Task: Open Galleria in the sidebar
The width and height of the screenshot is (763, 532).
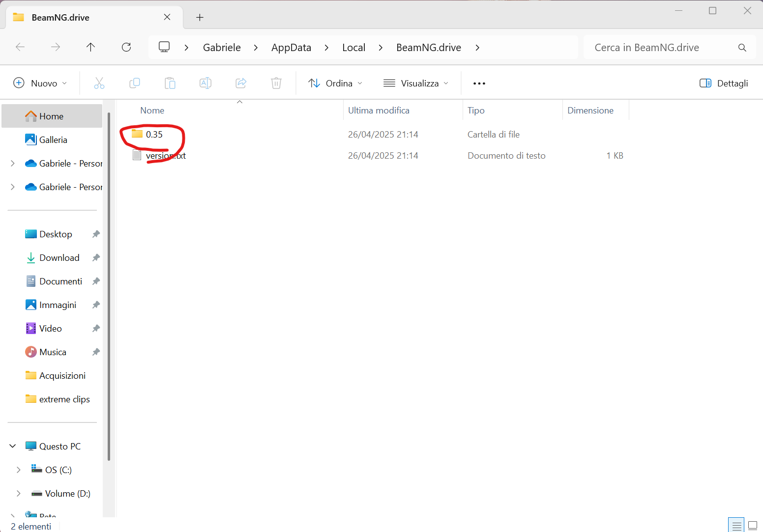Action: (x=52, y=140)
